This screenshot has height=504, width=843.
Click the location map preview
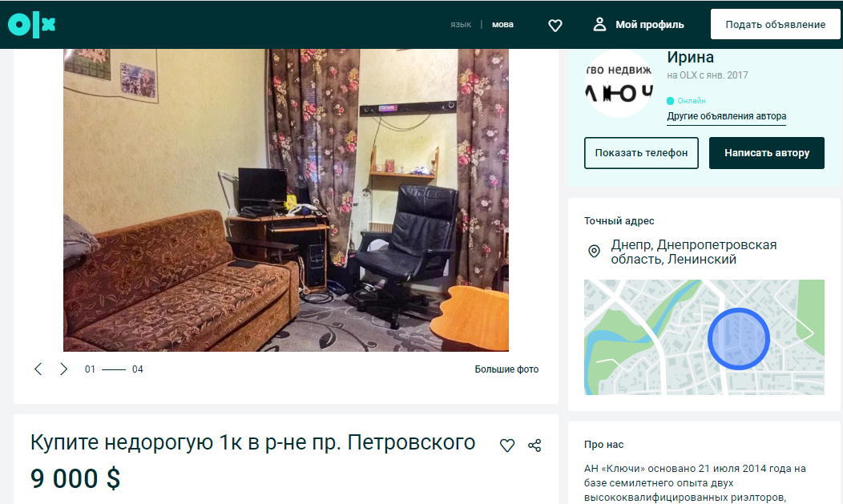[x=704, y=337]
